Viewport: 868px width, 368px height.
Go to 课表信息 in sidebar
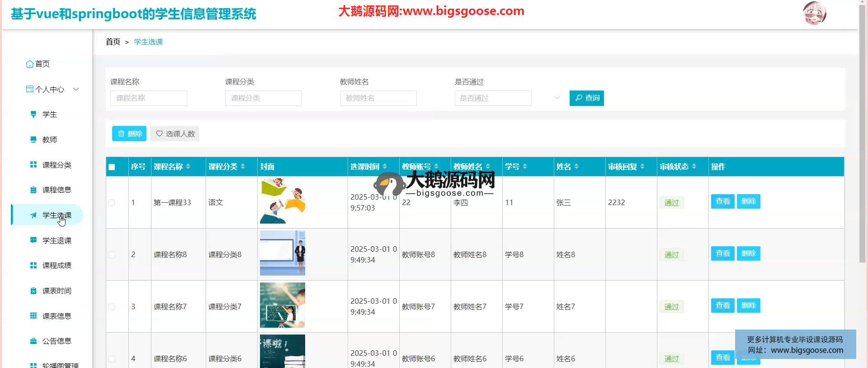(57, 316)
